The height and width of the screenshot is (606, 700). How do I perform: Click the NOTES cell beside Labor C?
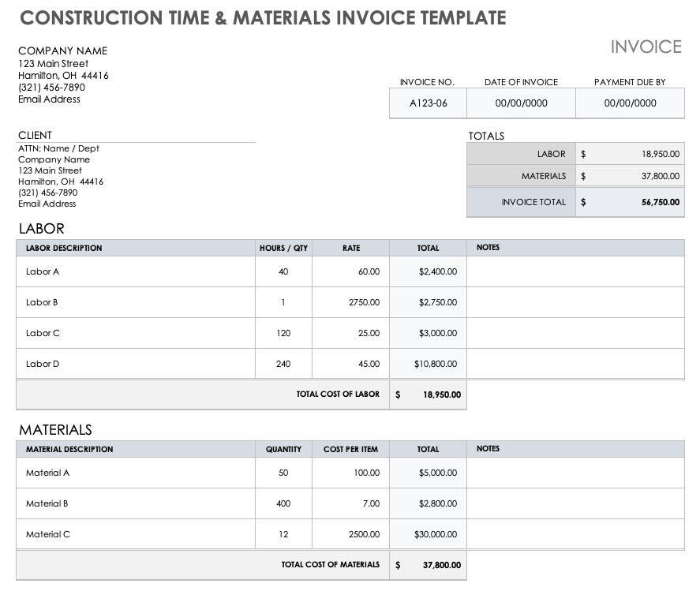pos(576,333)
